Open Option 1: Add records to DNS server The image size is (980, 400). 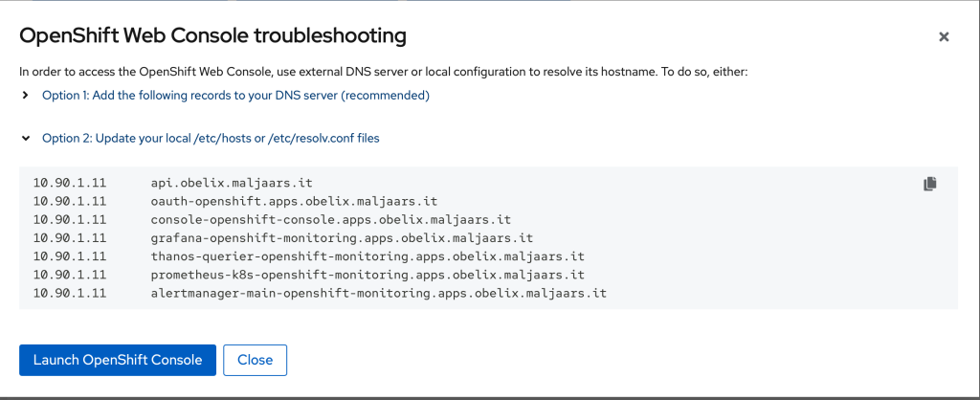tap(235, 96)
